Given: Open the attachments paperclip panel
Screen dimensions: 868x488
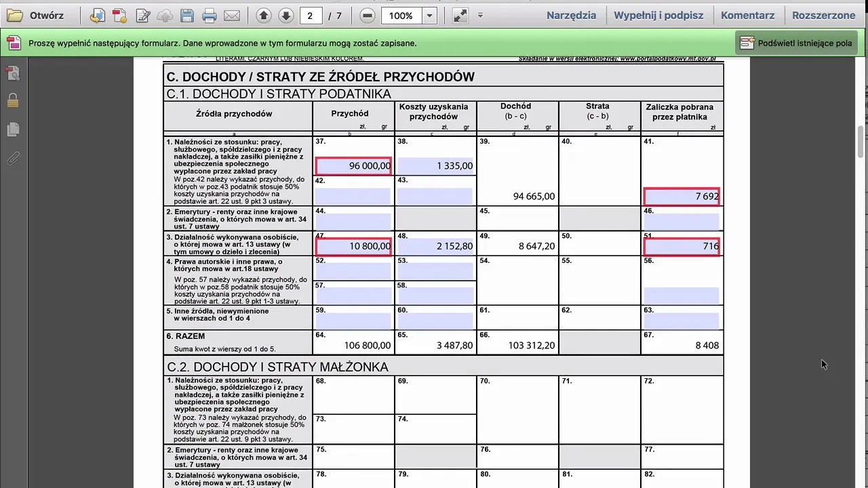Looking at the screenshot, I should (x=13, y=159).
